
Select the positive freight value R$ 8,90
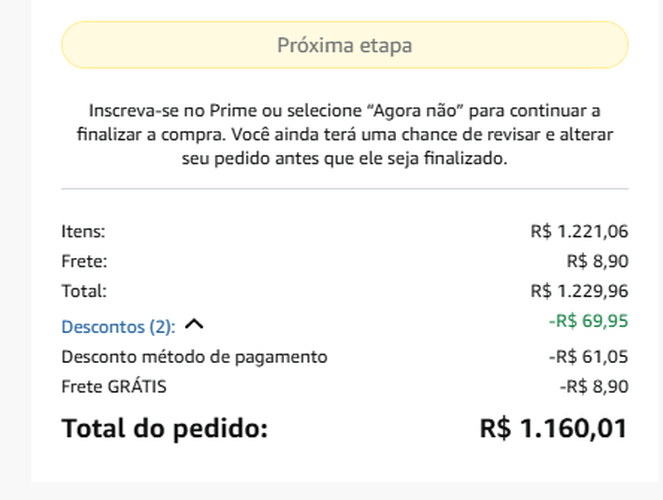point(597,262)
